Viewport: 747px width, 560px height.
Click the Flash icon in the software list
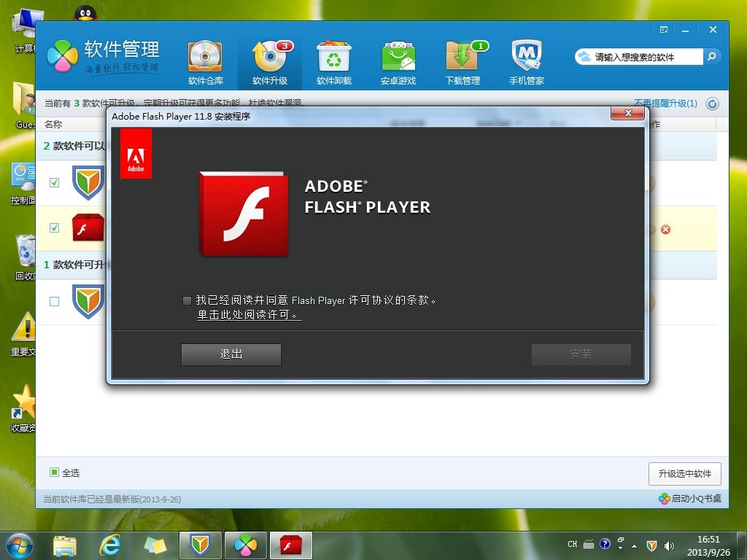pos(88,227)
